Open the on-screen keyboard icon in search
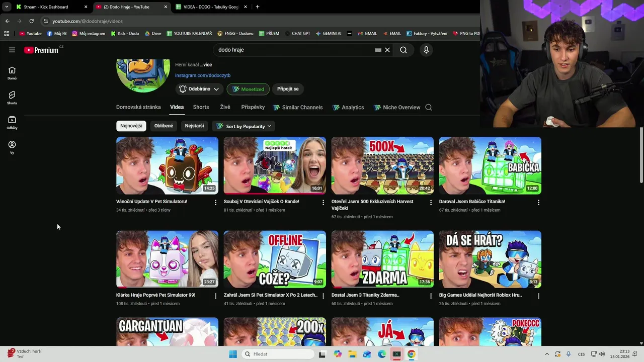644x362 pixels. tap(378, 50)
